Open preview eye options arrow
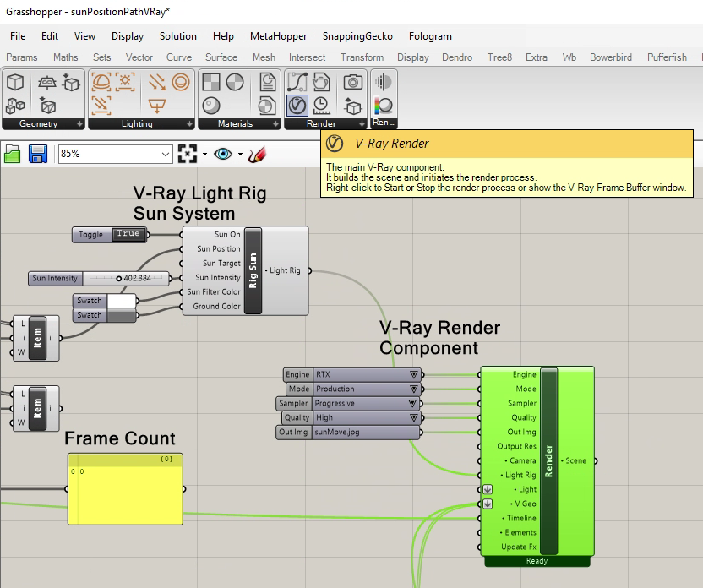The width and height of the screenshot is (703, 588). (x=240, y=154)
